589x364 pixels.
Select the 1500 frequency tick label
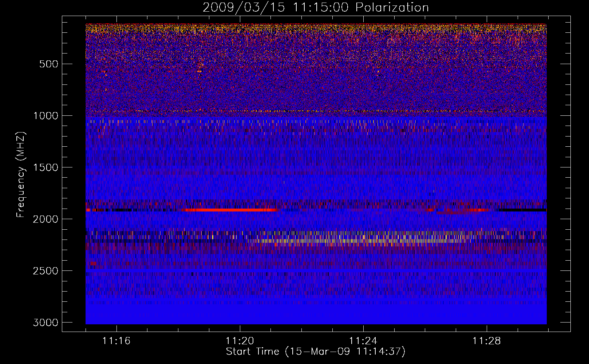click(x=46, y=167)
